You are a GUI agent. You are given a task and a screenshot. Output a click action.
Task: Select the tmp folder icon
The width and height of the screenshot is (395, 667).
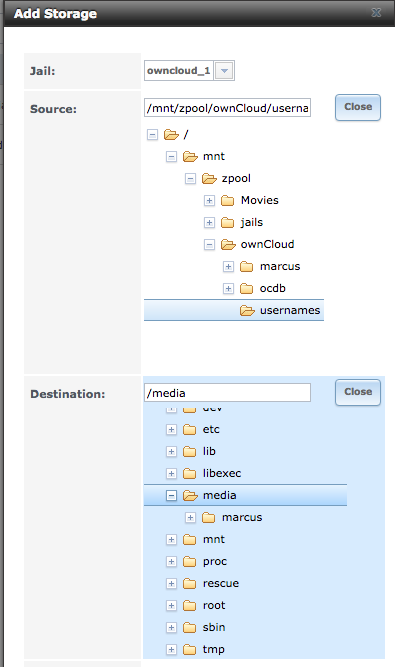click(190, 650)
